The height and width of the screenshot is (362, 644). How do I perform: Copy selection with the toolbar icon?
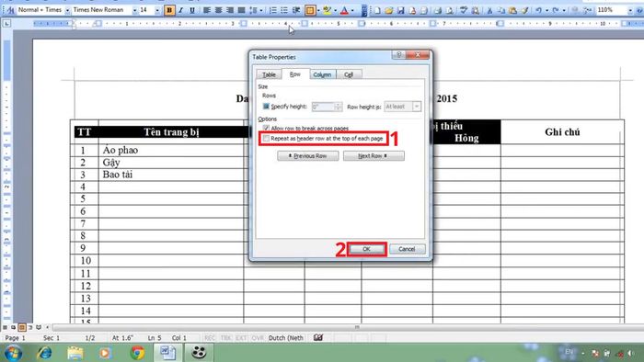(501, 10)
